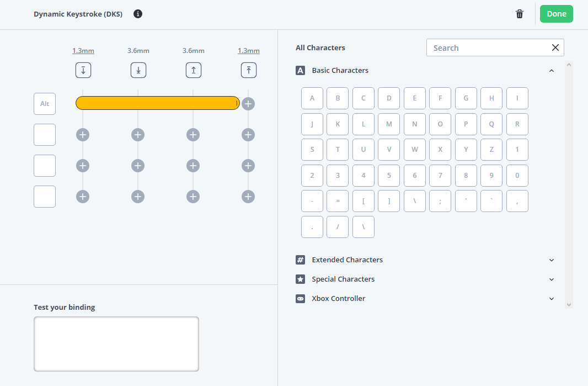Click the plus node right of yellow bar
This screenshot has height=386, width=588.
pyautogui.click(x=248, y=103)
